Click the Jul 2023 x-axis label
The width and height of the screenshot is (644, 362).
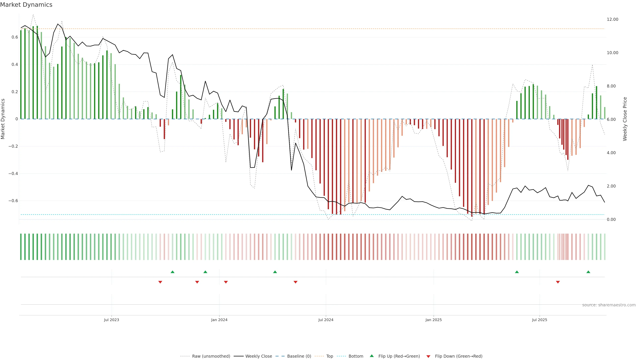[x=112, y=320]
